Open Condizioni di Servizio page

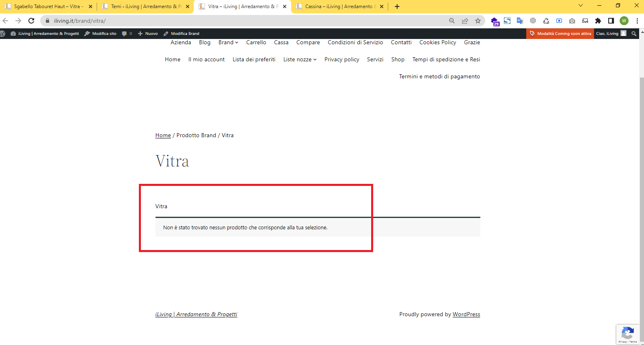pos(355,42)
